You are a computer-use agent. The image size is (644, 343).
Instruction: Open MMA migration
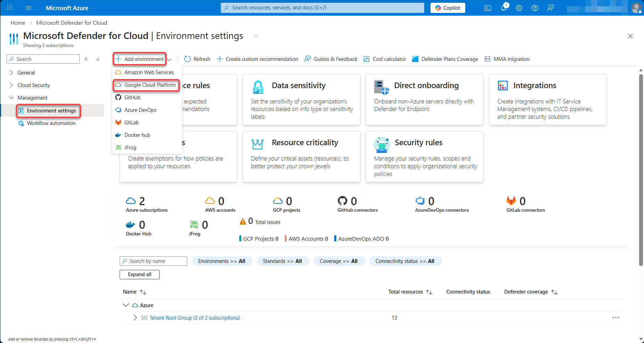(507, 59)
